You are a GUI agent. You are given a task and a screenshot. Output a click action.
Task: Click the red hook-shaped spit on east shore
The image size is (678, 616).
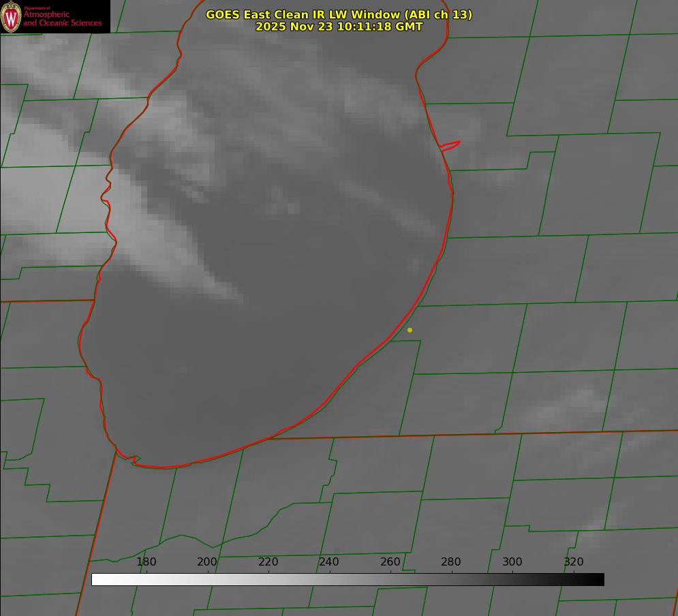pos(451,145)
